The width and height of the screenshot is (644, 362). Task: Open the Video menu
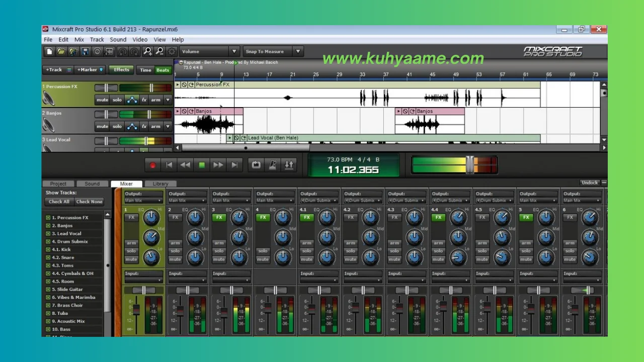[140, 40]
